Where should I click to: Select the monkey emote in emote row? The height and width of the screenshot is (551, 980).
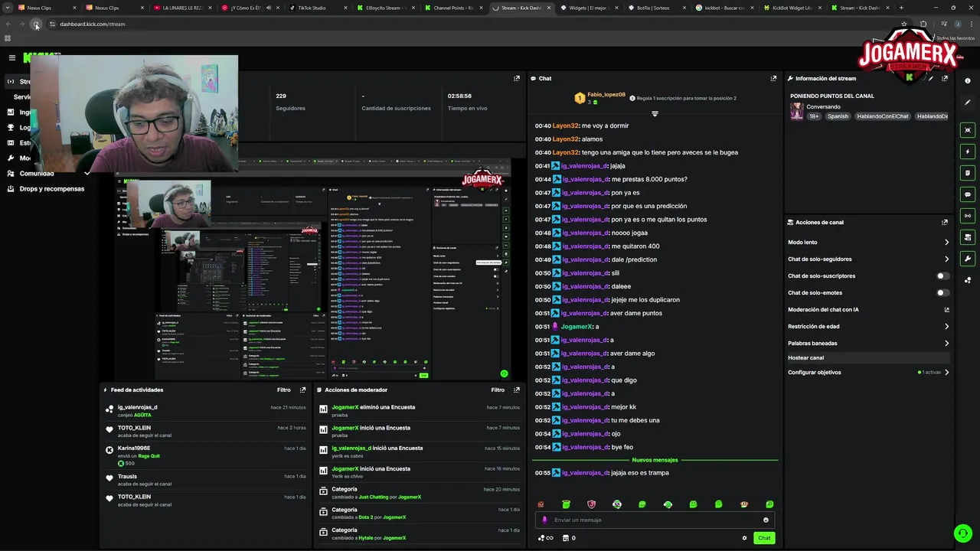[744, 504]
